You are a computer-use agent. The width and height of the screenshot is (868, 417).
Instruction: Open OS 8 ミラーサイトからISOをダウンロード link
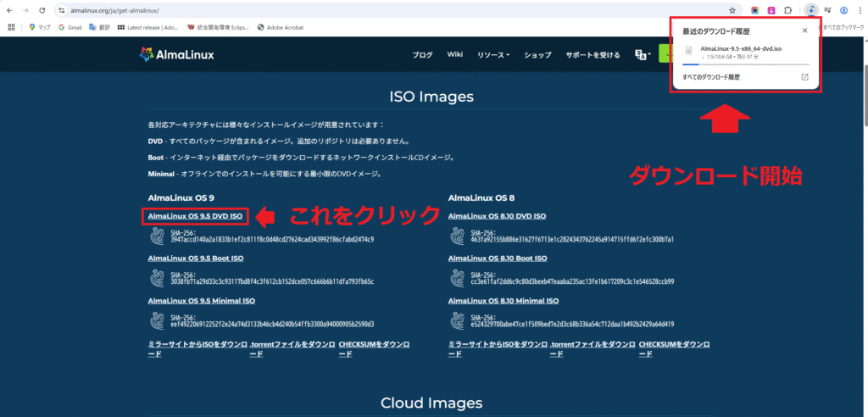[x=498, y=348]
